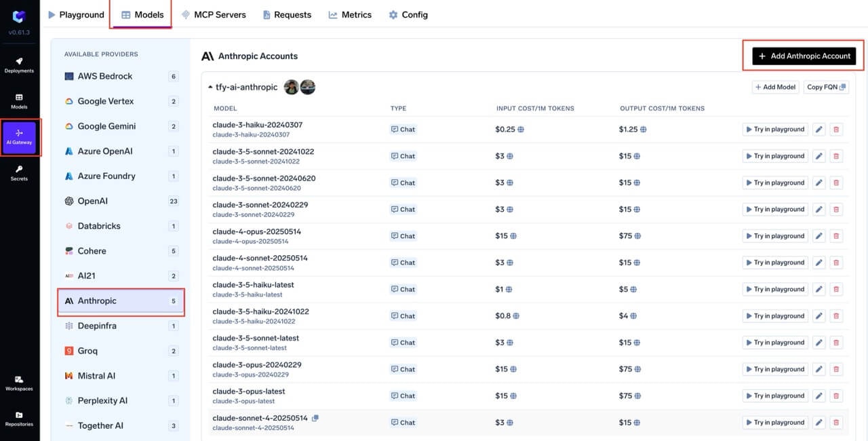Switch to the Requests tab

click(287, 14)
